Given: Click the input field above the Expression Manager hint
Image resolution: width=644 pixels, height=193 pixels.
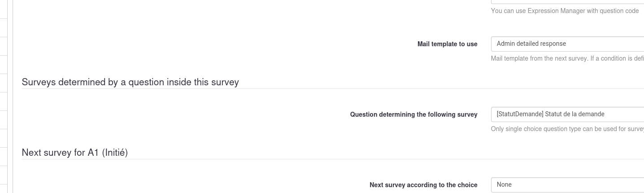Looking at the screenshot, I should (x=567, y=2).
